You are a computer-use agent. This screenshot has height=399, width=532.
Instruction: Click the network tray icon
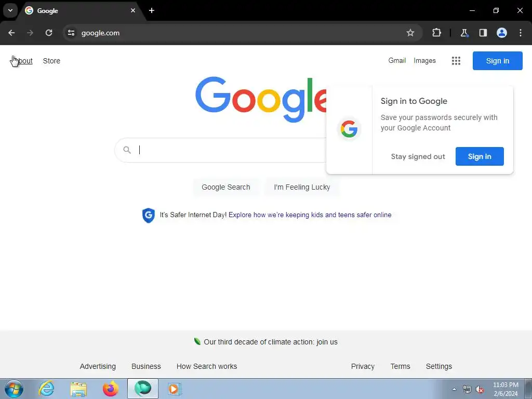point(467,389)
